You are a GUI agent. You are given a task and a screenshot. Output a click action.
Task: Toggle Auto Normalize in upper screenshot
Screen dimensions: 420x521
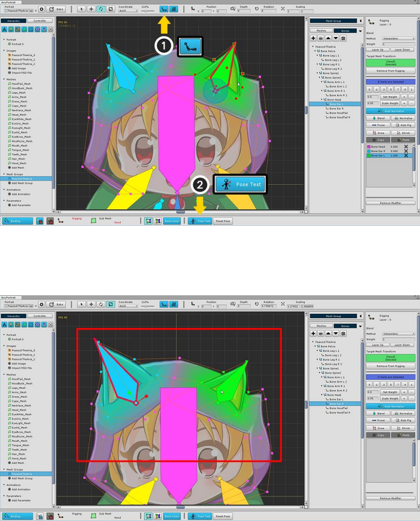click(391, 111)
